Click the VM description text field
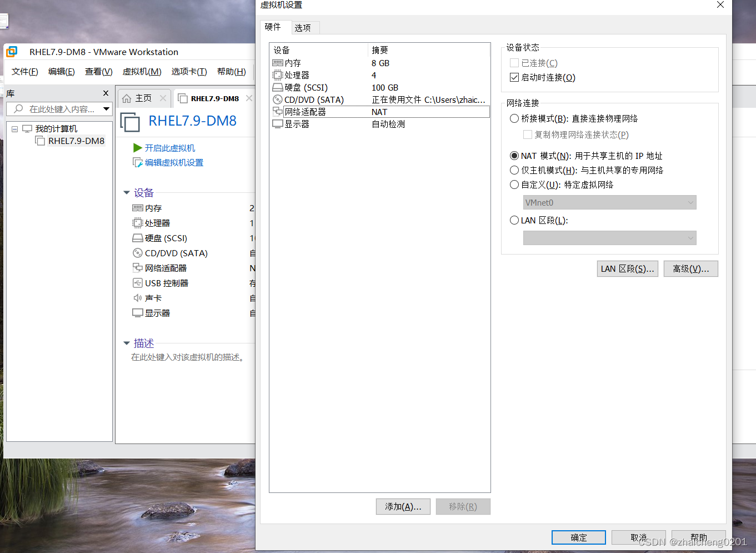This screenshot has height=553, width=756. [x=188, y=357]
